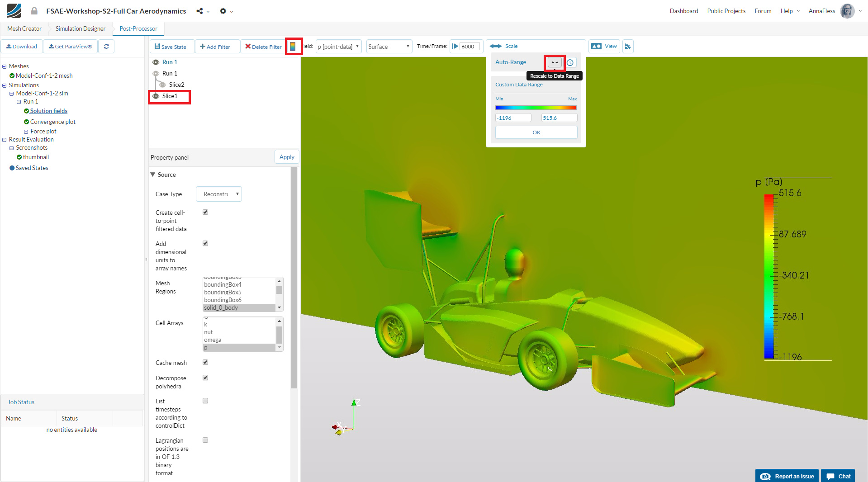Viewport: 868px width, 482px height.
Task: Open the Case Type dropdown
Action: pos(218,194)
